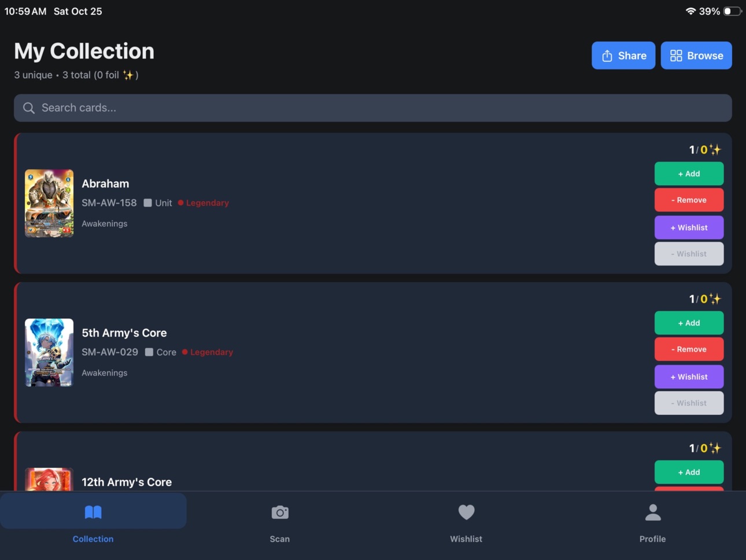Click card number SM-AW-029
The width and height of the screenshot is (746, 560).
[110, 352]
